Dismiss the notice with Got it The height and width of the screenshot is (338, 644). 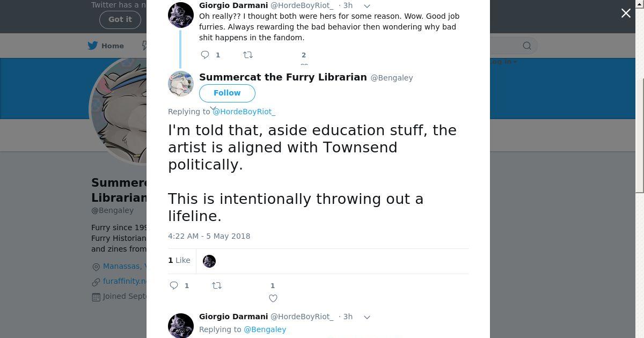[120, 19]
